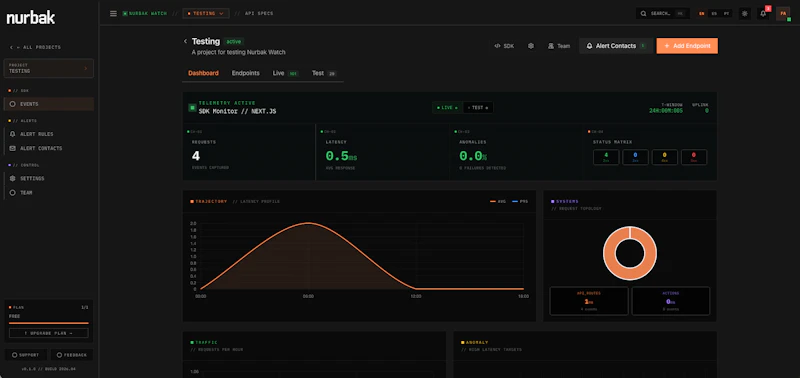Click the green 2xx status matrix box

coord(606,157)
